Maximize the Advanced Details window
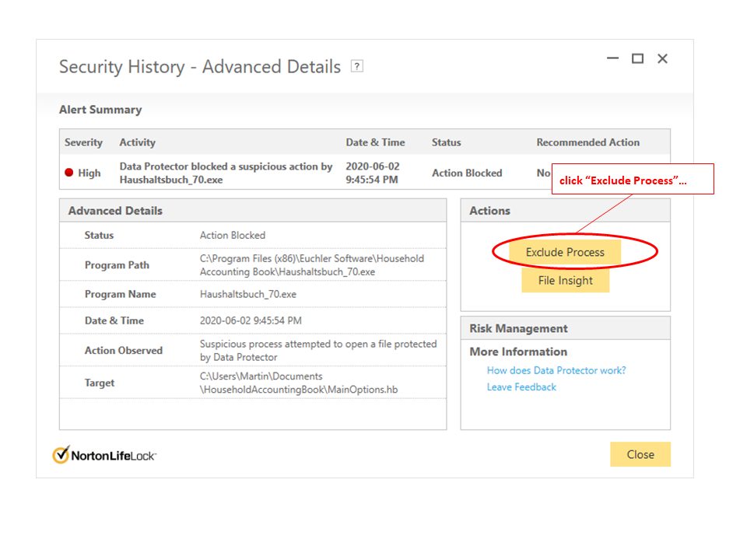The image size is (747, 560). coord(637,59)
